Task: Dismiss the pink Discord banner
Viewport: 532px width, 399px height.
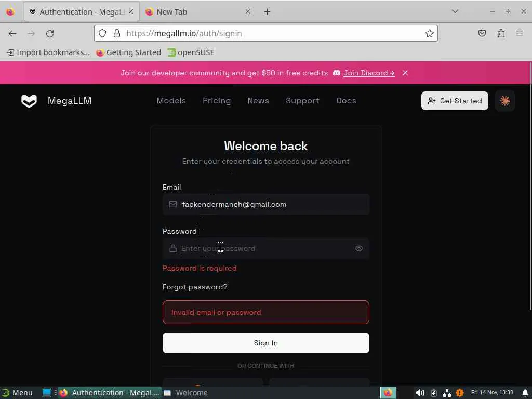Action: click(405, 73)
